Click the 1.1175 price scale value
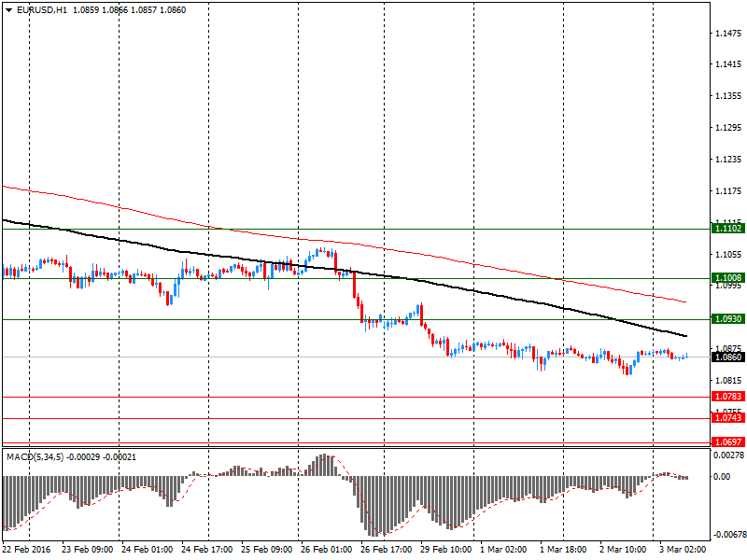Screen dimensions: 747x560 [x=728, y=191]
